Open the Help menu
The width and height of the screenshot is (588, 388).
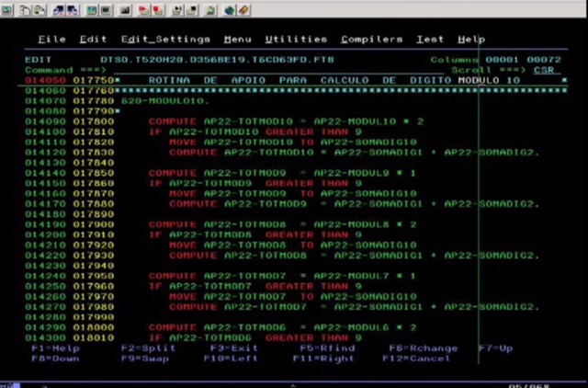tap(471, 40)
